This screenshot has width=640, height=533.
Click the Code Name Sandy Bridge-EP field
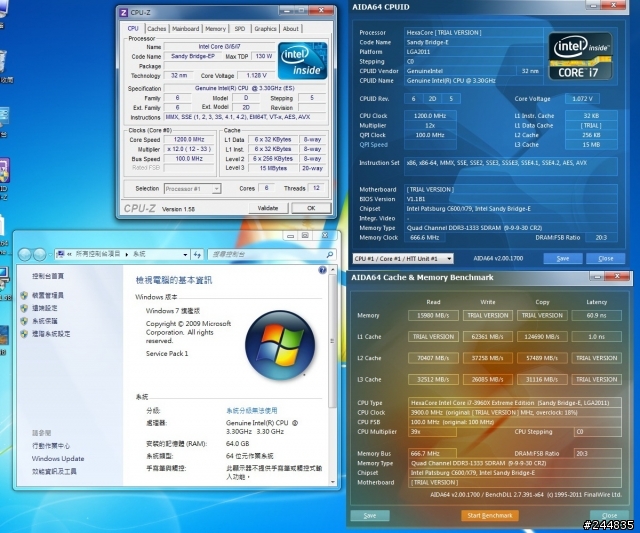193,56
